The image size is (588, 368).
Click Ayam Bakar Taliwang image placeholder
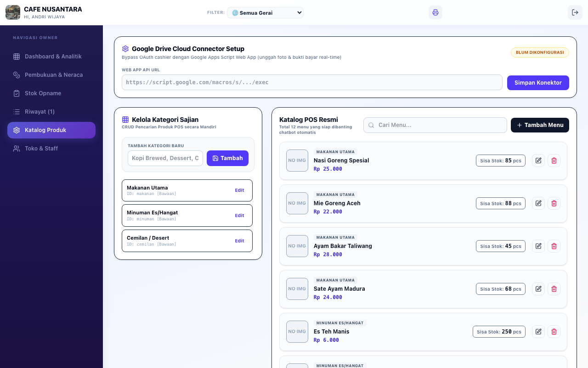[x=297, y=246]
